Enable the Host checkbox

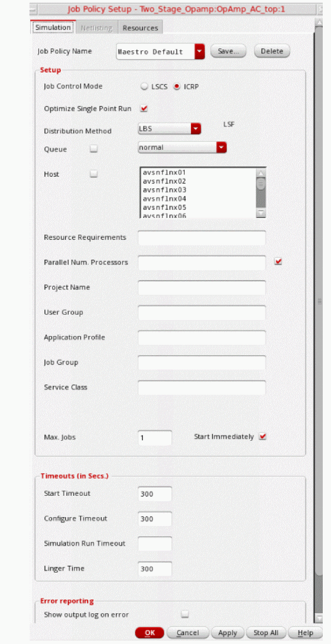[x=94, y=174]
